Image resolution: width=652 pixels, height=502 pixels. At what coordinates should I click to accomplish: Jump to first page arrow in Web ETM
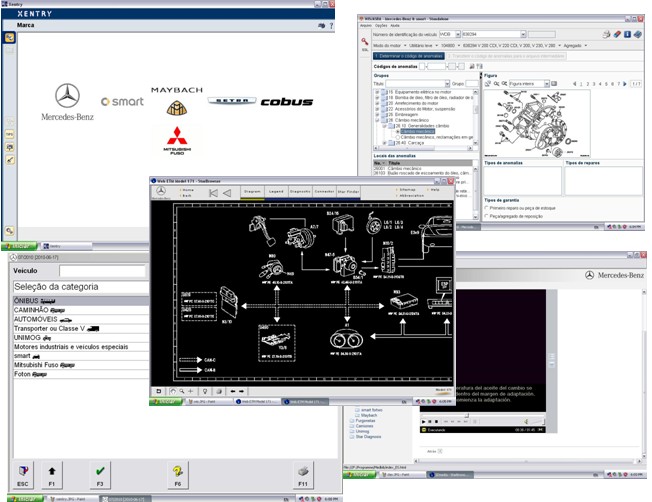pyautogui.click(x=213, y=193)
